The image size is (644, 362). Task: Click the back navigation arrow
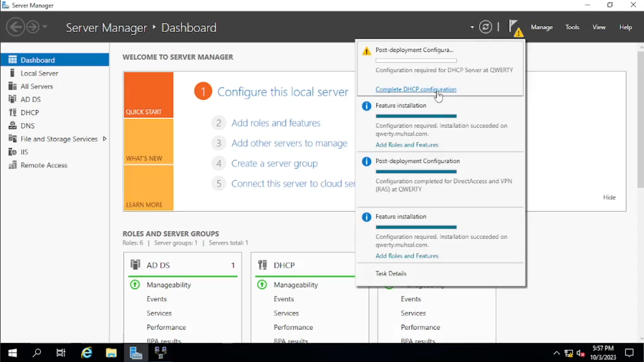point(16,27)
